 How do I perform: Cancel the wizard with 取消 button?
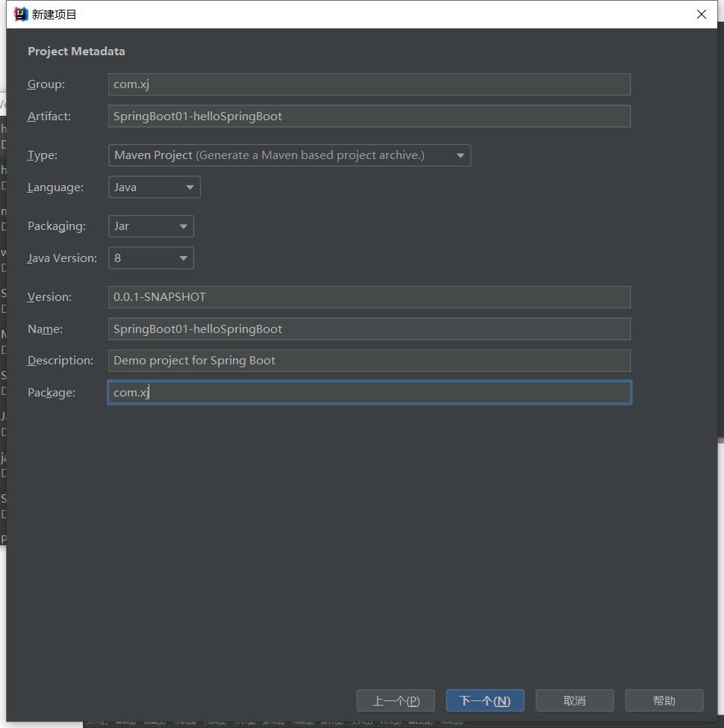[x=574, y=700]
